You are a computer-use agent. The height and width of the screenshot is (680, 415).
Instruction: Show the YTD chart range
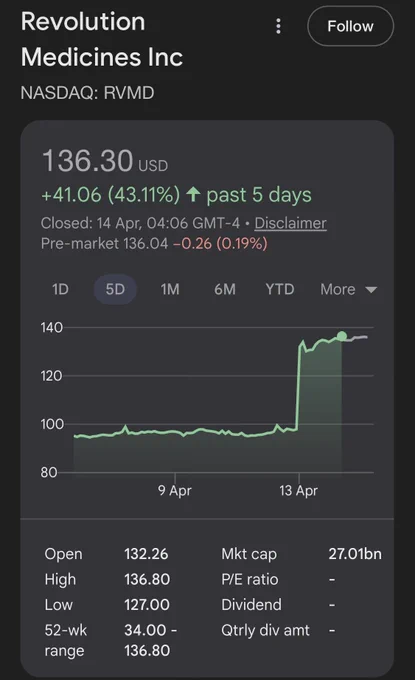click(x=280, y=289)
